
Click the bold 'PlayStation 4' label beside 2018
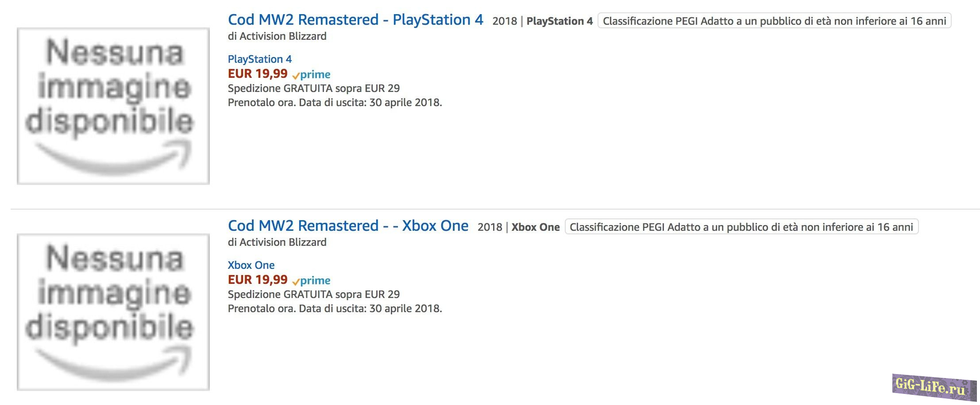point(559,21)
